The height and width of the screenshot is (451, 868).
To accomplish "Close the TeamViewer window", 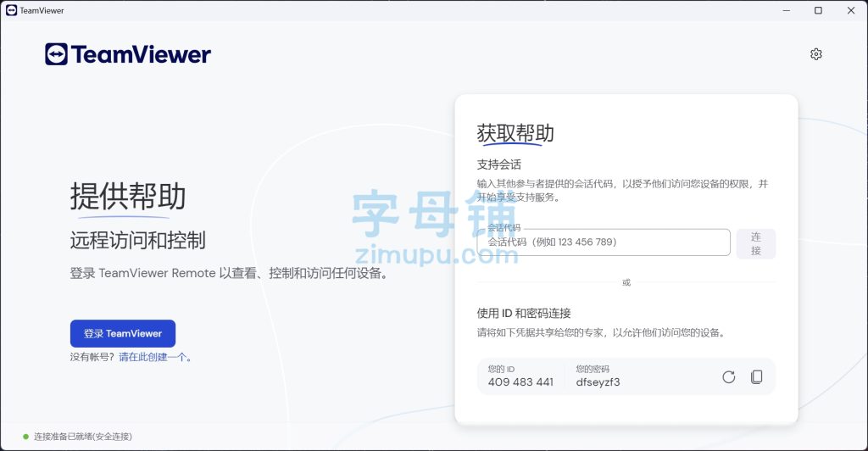I will [x=851, y=10].
